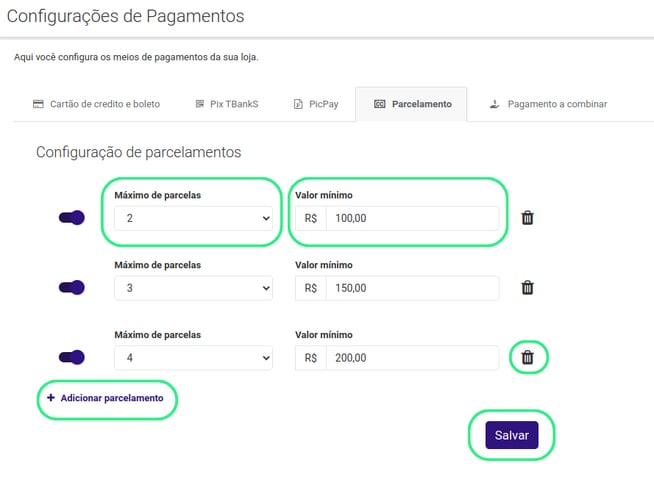Disable the 4-installment switch
Screen dimensions: 654x477
coord(72,357)
